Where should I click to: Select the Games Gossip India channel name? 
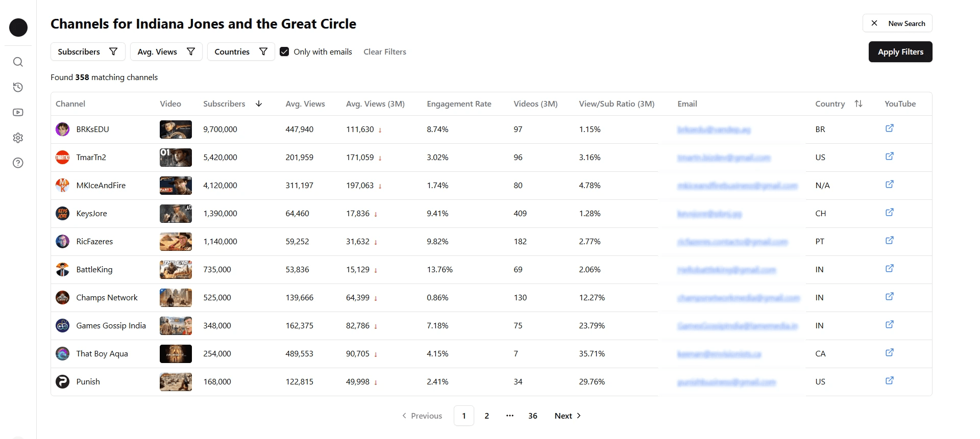pyautogui.click(x=111, y=326)
